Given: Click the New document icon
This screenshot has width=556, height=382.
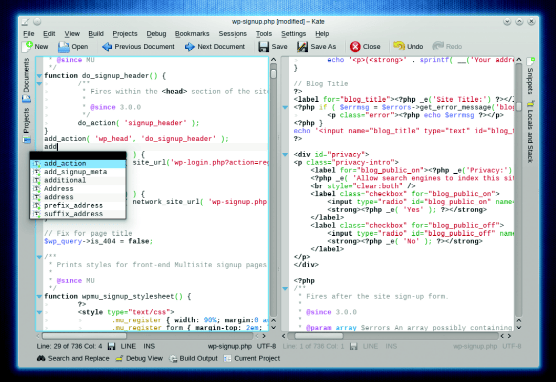Looking at the screenshot, I should [27, 46].
